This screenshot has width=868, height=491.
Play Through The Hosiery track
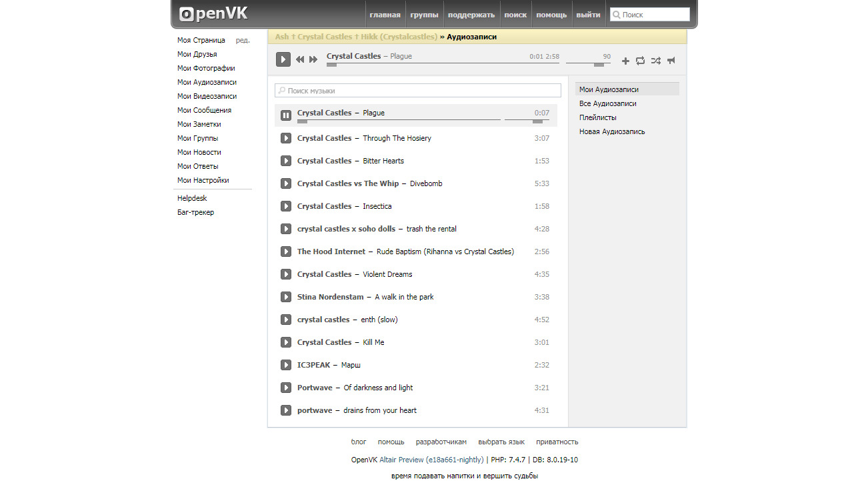[286, 138]
